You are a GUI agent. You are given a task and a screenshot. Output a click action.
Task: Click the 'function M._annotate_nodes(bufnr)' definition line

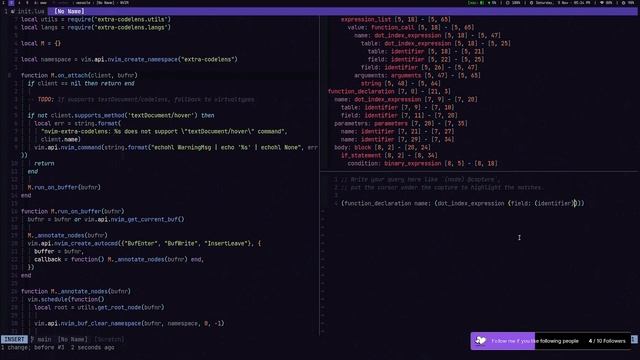point(76,291)
